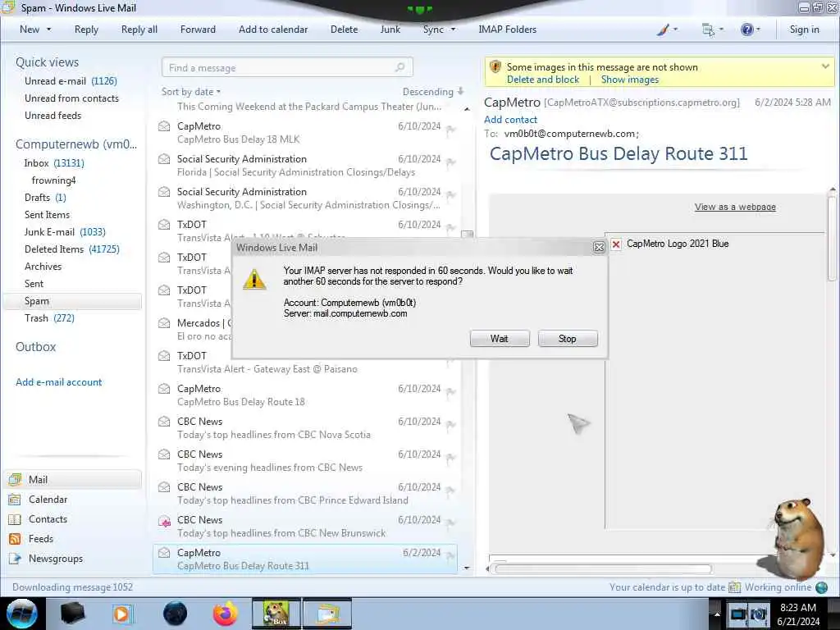The width and height of the screenshot is (840, 630).
Task: Click the Stop button in the dialog
Action: pyautogui.click(x=568, y=339)
